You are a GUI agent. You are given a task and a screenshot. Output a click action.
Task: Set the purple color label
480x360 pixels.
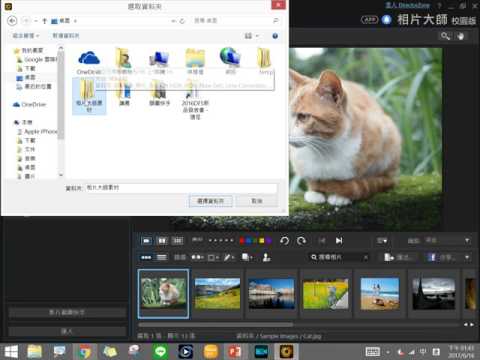[x=269, y=241]
